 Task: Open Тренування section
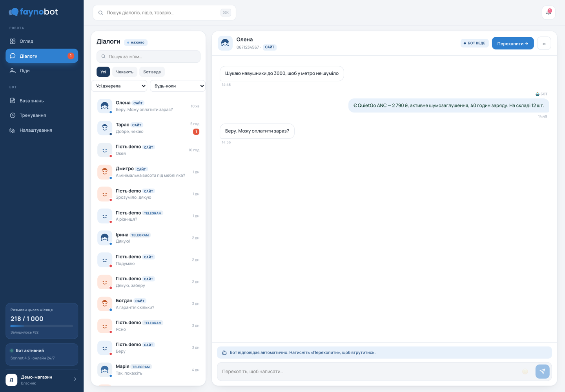[42, 115]
